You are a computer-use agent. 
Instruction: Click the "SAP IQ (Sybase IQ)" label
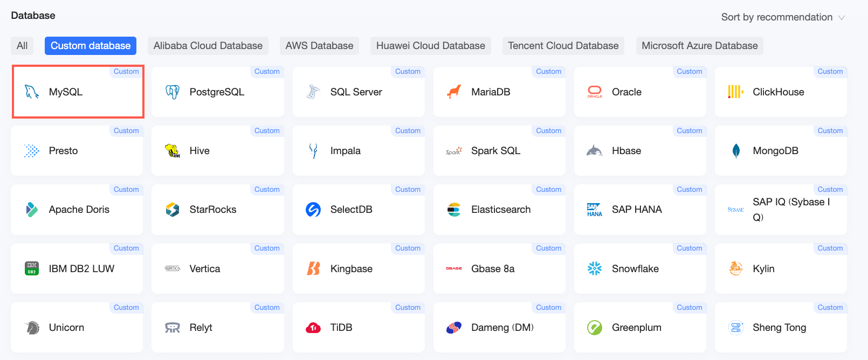click(x=791, y=210)
